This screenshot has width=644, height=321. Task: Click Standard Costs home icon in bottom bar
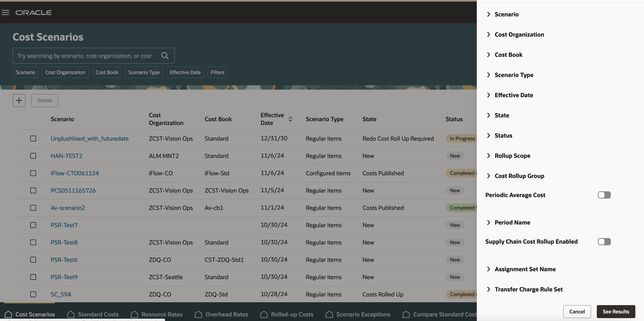pos(71,314)
